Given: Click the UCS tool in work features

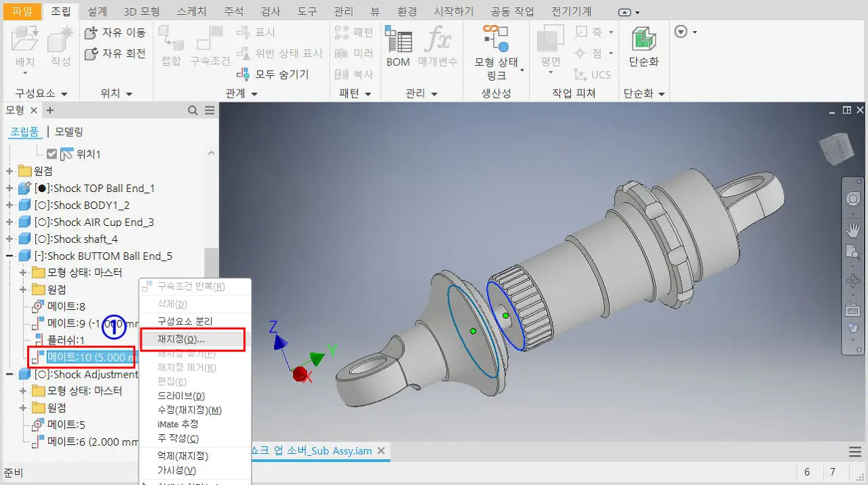Looking at the screenshot, I should click(x=592, y=75).
